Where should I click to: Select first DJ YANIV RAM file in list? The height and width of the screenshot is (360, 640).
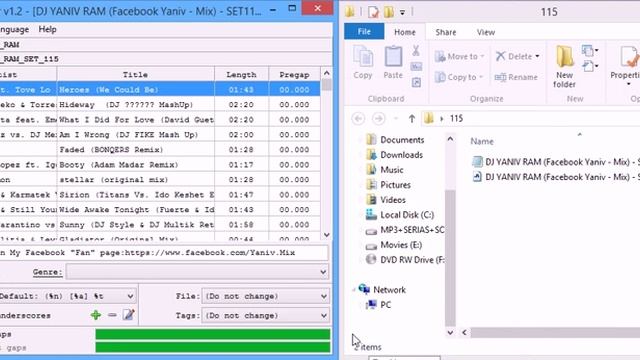(x=556, y=162)
